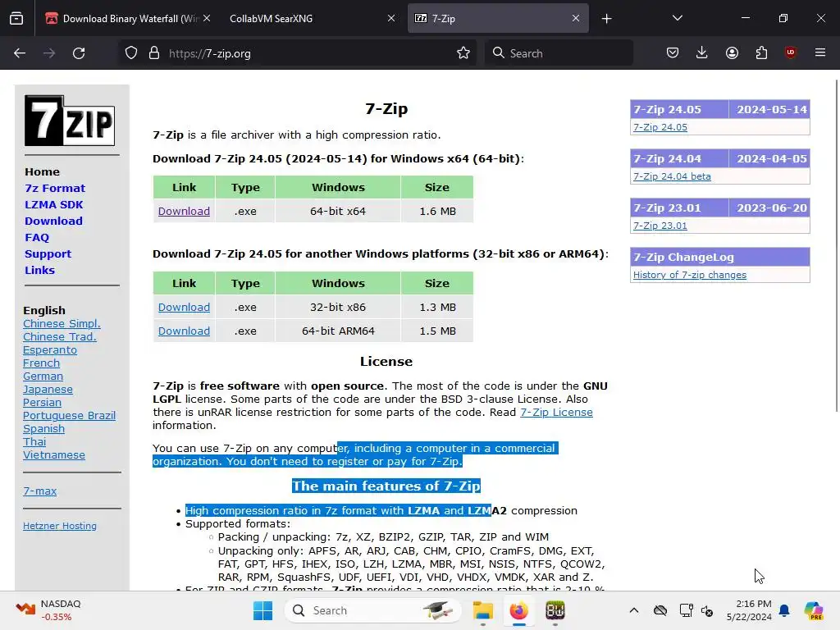Image resolution: width=840 pixels, height=630 pixels.
Task: Open tracking protection shield icon
Action: [x=131, y=53]
